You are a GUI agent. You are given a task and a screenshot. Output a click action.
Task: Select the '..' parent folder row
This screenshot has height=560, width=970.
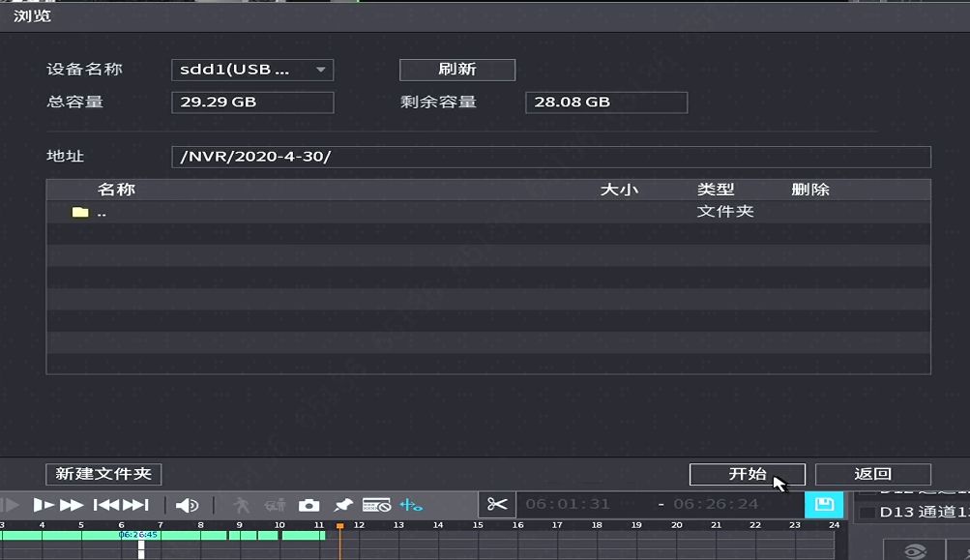[x=488, y=212]
